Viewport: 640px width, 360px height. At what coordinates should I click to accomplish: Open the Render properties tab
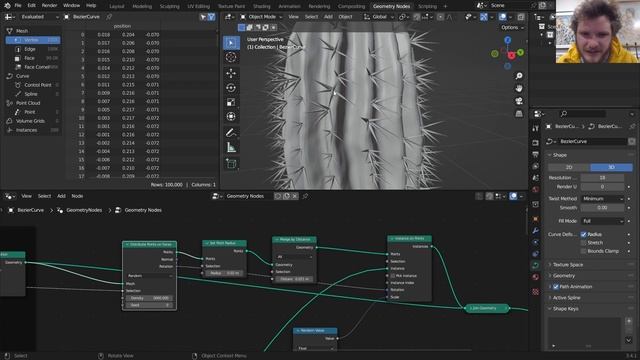tap(536, 142)
